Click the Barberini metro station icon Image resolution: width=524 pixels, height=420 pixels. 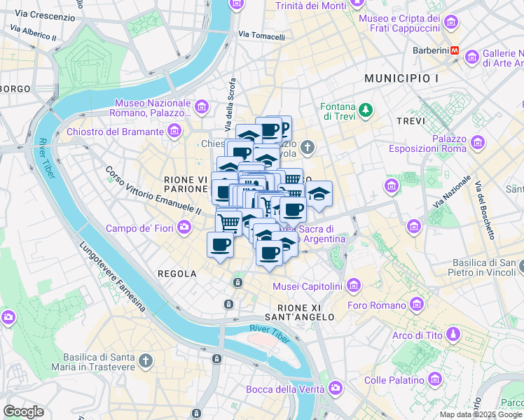tap(455, 50)
